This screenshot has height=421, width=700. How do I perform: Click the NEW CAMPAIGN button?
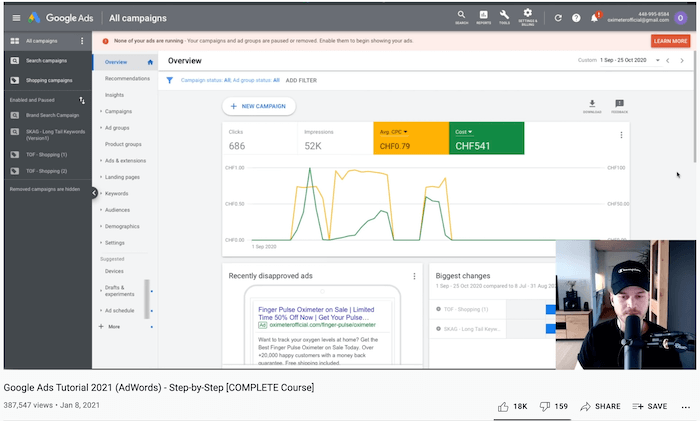[x=259, y=106]
